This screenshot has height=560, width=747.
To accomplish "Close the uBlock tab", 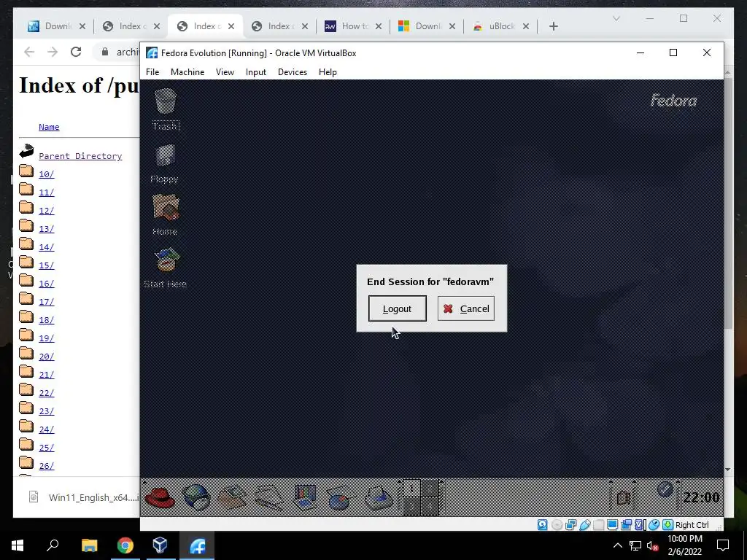I will pyautogui.click(x=525, y=26).
